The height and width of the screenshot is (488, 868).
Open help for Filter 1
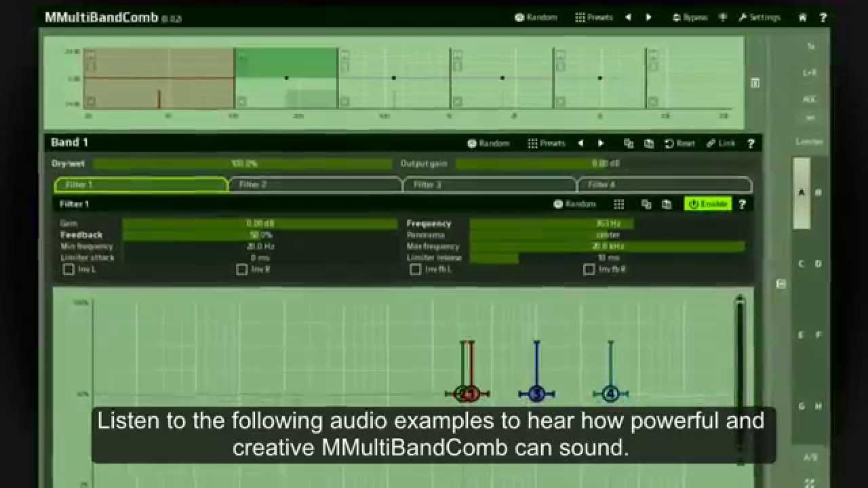[x=742, y=203]
